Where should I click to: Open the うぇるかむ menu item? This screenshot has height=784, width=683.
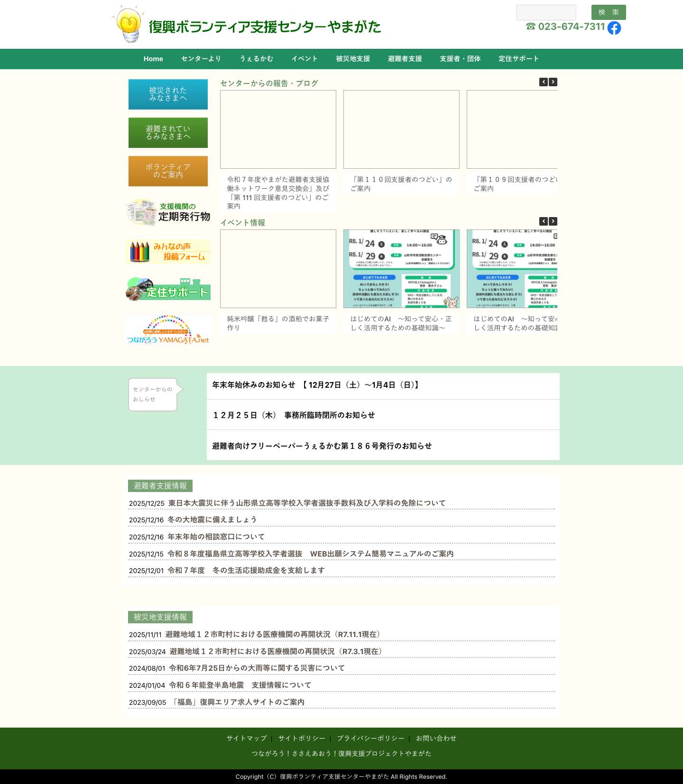[x=257, y=59]
